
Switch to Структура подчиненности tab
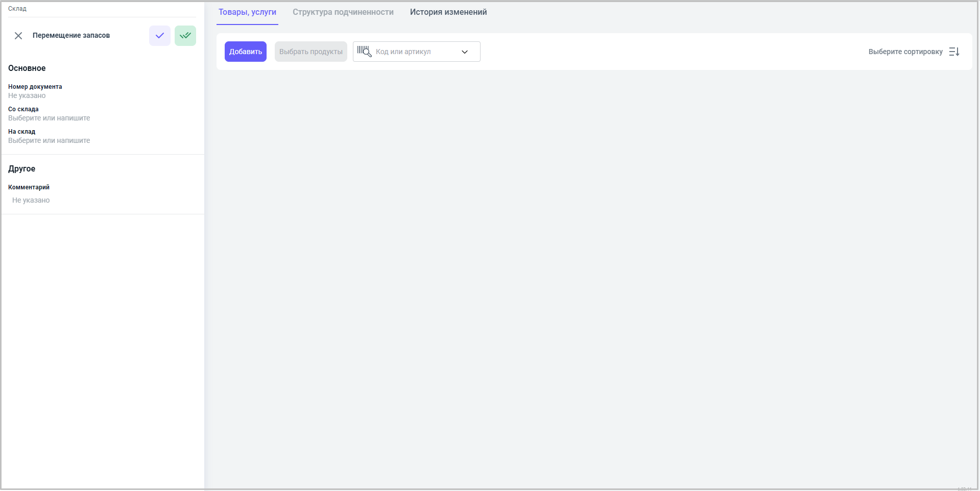[343, 12]
